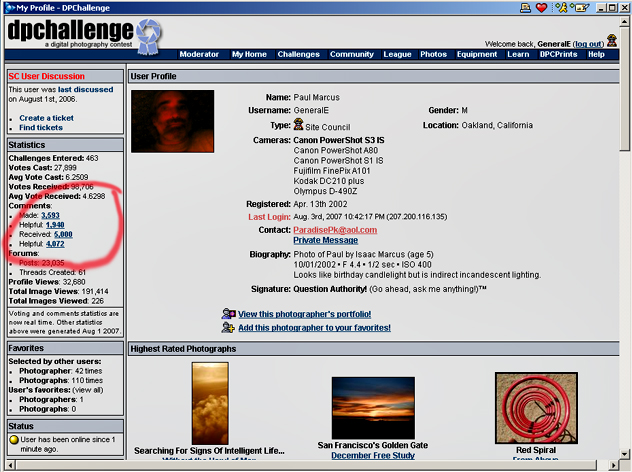This screenshot has height=472, width=632.
Task: Click Create a ticket
Action: coord(46,118)
